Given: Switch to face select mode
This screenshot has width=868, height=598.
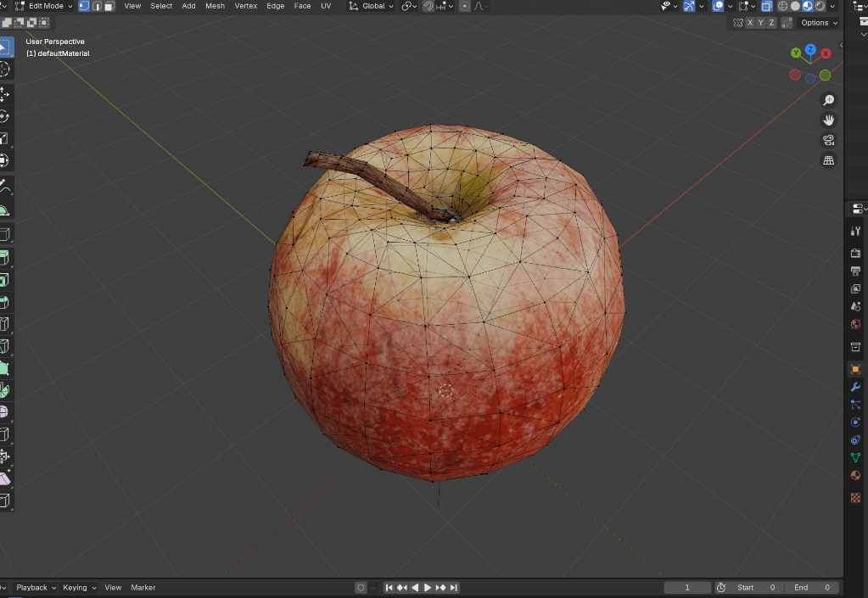Looking at the screenshot, I should (109, 6).
